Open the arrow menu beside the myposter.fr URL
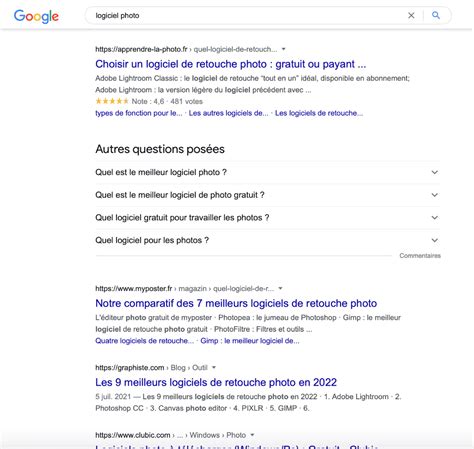 pos(280,288)
